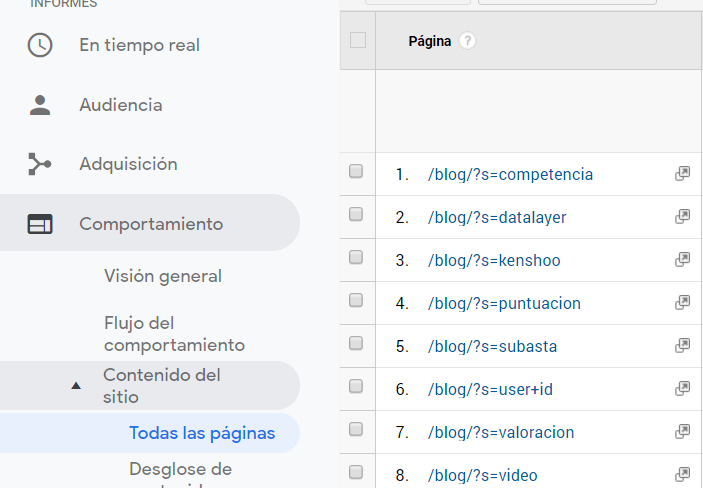The width and height of the screenshot is (703, 488).
Task: Open /blog/?s=datalayer in new window icon
Action: click(x=682, y=217)
